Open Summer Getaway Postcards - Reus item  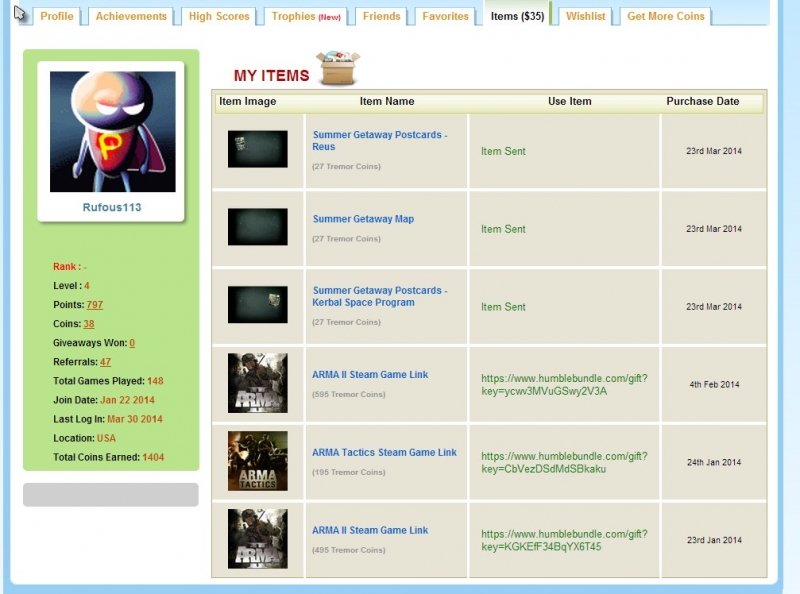click(380, 140)
